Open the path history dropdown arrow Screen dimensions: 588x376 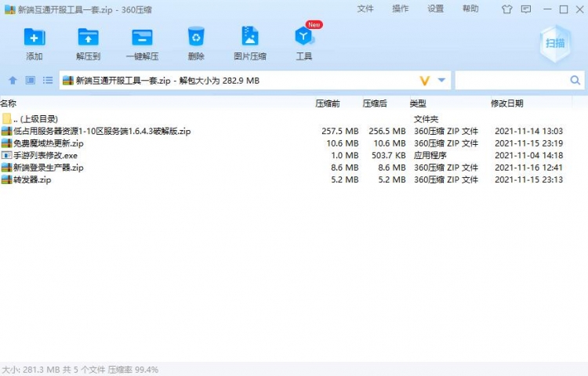441,80
